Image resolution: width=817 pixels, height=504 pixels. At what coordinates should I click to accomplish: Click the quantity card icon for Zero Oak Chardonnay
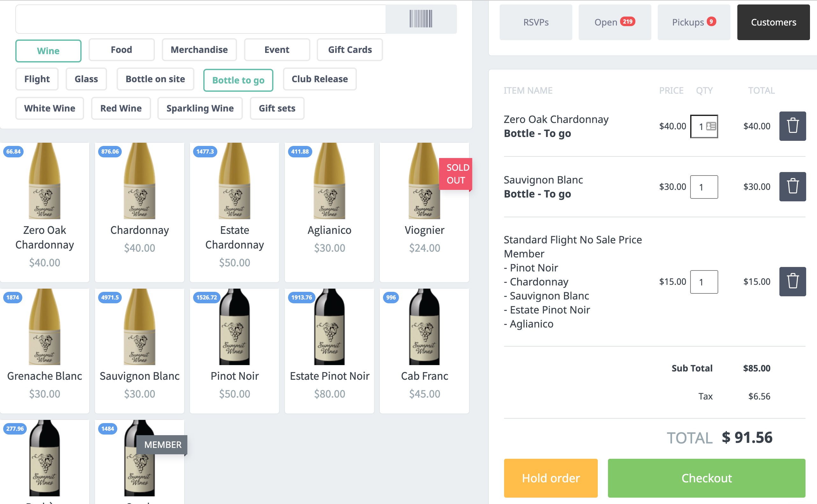pos(711,126)
